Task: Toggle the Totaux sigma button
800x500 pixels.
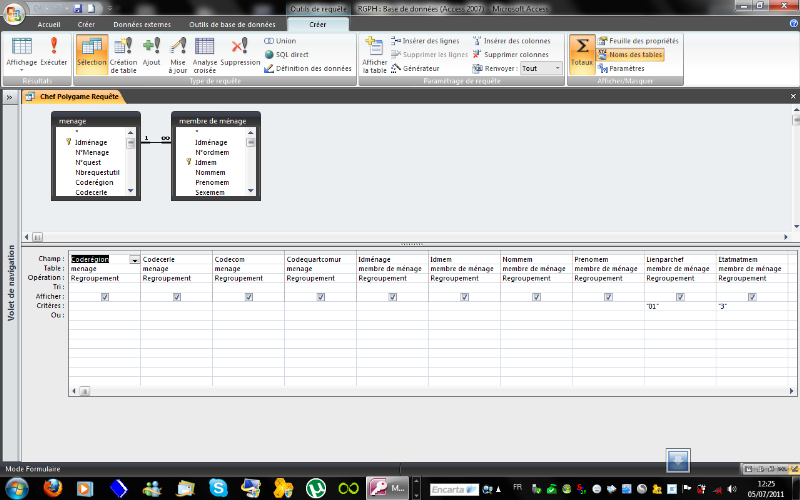Action: 581,50
